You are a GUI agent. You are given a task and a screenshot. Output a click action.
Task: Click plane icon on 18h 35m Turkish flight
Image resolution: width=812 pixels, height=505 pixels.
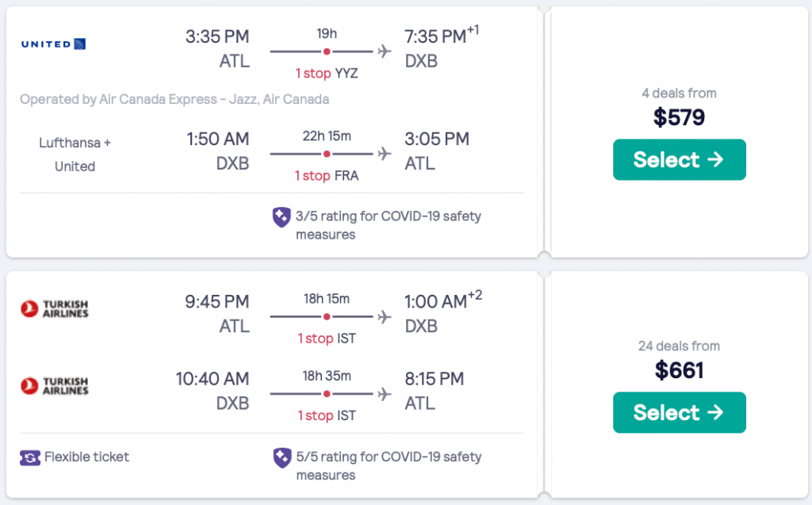coord(385,393)
